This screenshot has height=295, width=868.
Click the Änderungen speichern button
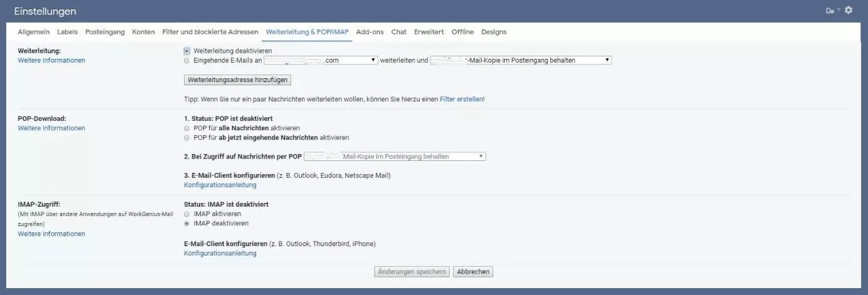(411, 272)
